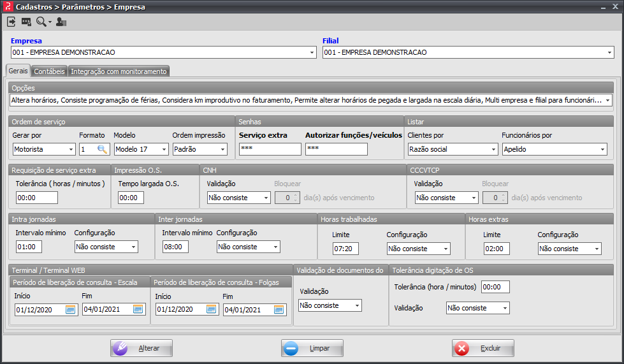
Task: Open the Opções multi-select dropdown
Action: (607, 100)
